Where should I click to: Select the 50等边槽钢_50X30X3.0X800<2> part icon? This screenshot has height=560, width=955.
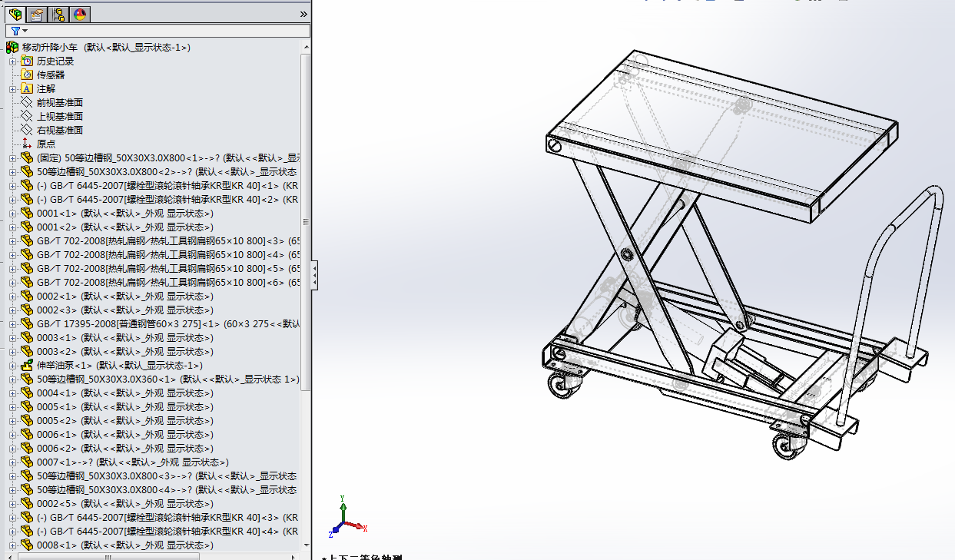coord(27,172)
